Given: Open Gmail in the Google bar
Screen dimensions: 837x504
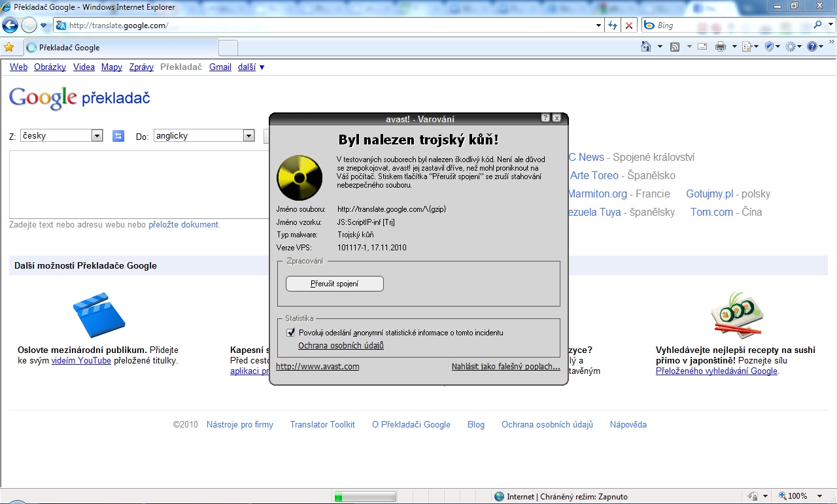Looking at the screenshot, I should pos(220,67).
